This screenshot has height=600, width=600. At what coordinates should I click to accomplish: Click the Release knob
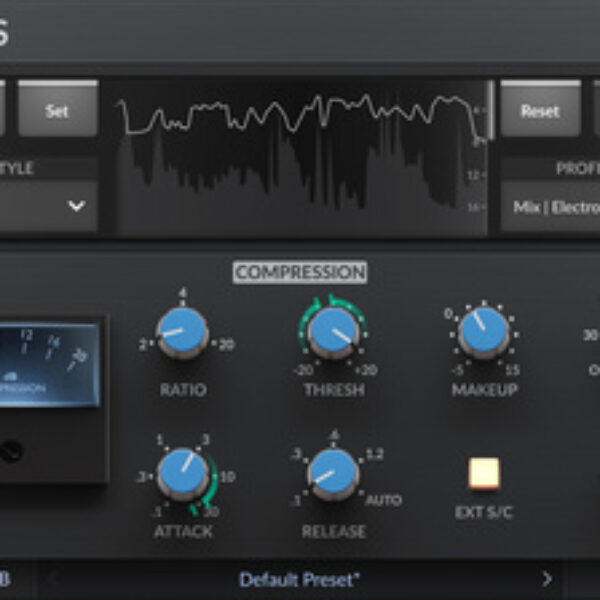[334, 474]
